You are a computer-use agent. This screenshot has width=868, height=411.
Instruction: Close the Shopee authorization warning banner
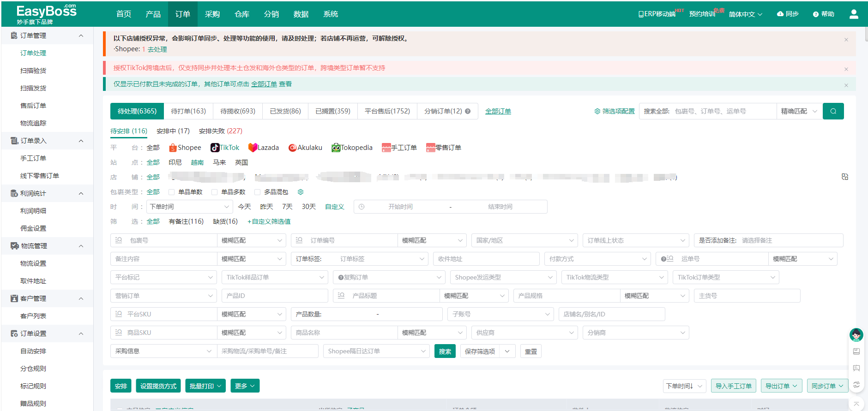pos(846,40)
